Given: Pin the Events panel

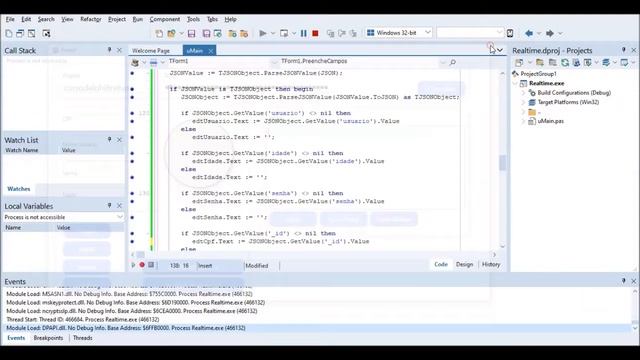Looking at the screenshot, I should coord(623,281).
